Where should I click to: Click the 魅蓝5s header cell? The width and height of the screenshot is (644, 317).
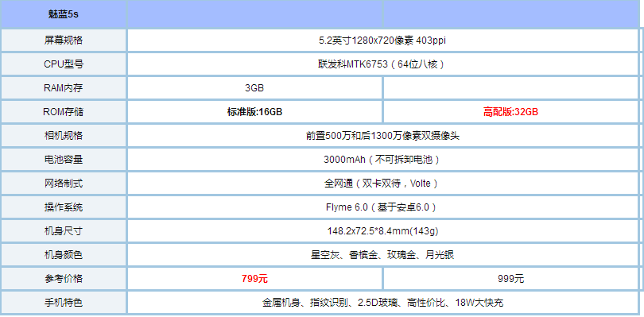click(x=64, y=15)
